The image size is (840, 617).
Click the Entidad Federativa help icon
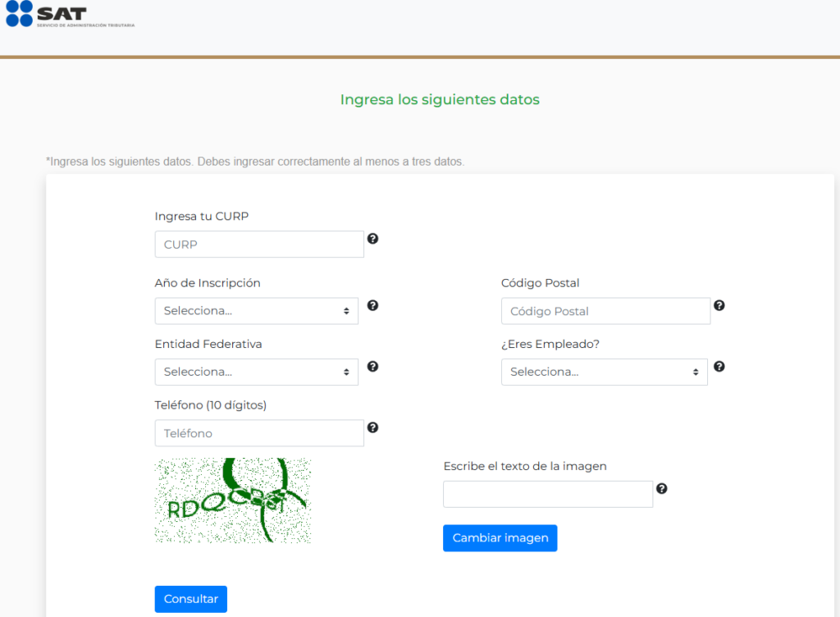372,366
